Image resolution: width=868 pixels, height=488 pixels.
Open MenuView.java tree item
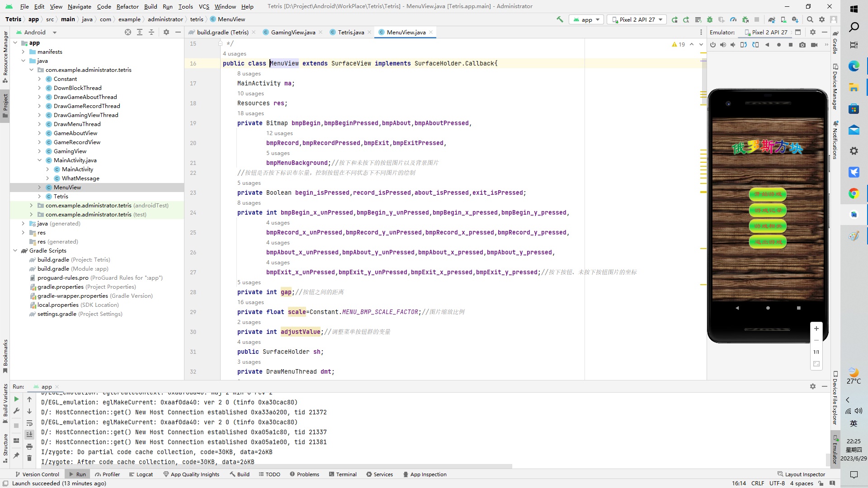click(67, 187)
